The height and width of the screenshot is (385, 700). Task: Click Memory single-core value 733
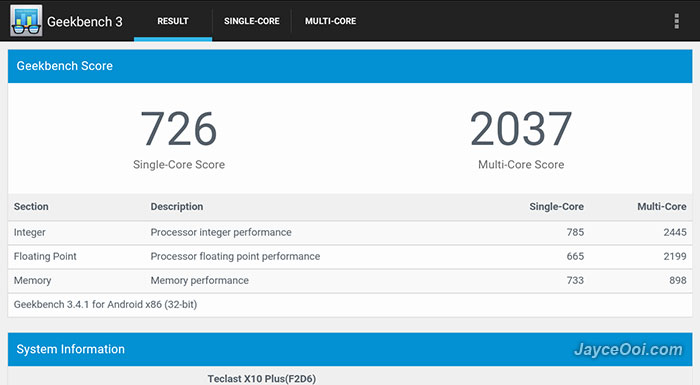(575, 280)
